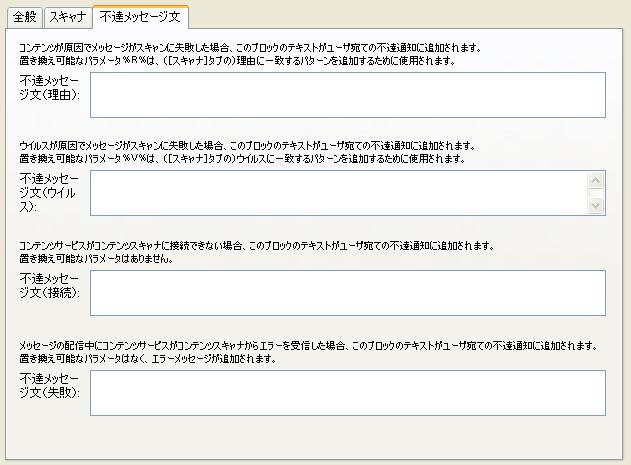Click the 不達メッセージ文(接続) label
This screenshot has width=631, height=465.
pyautogui.click(x=49, y=285)
